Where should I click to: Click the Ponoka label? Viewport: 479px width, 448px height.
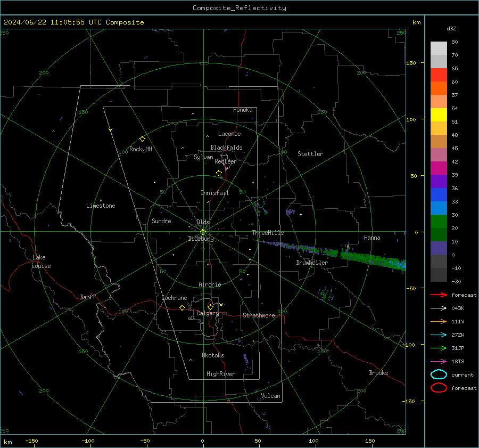243,110
